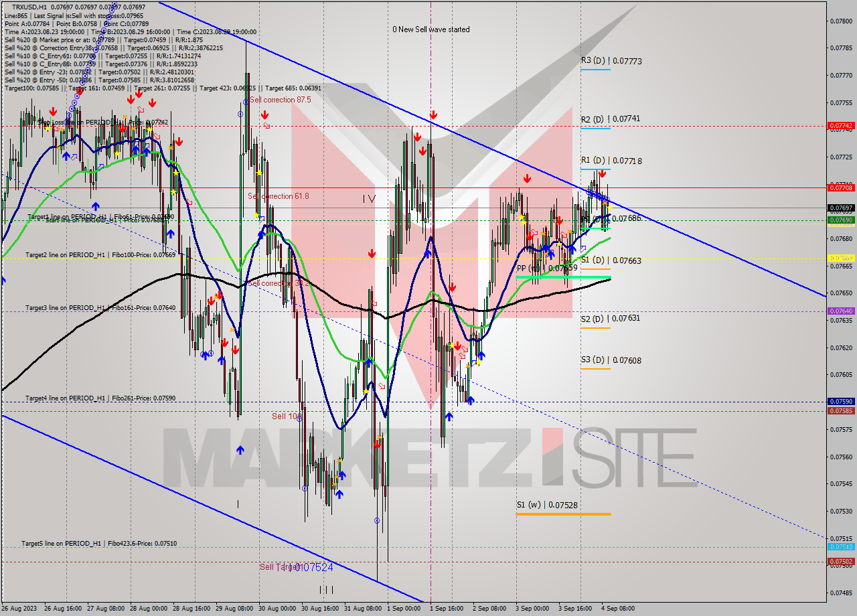Click the S2 (D) | 0.07631 support label
The width and height of the screenshot is (857, 616).
click(x=611, y=319)
